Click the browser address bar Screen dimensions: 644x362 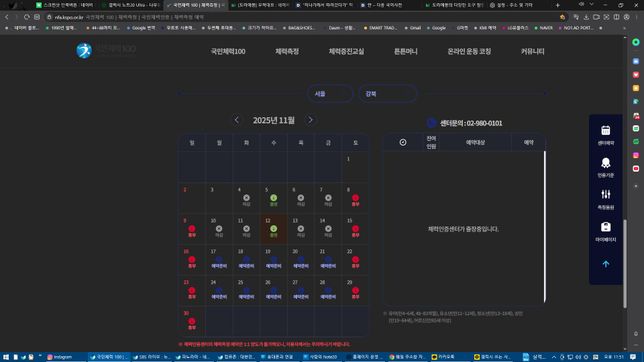tap(304, 17)
